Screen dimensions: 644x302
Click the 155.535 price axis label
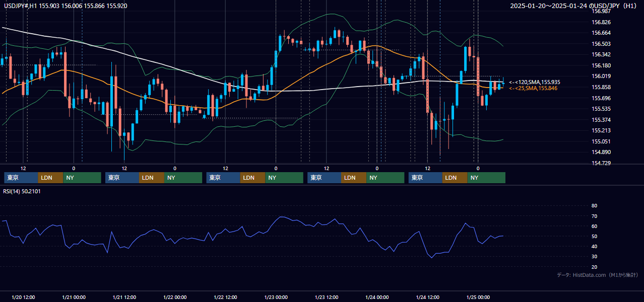(601, 109)
